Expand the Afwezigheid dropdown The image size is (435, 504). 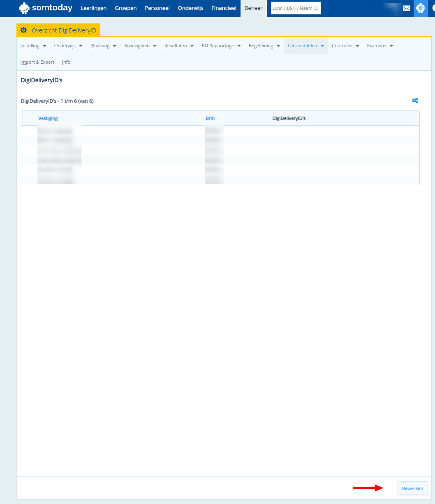(140, 46)
